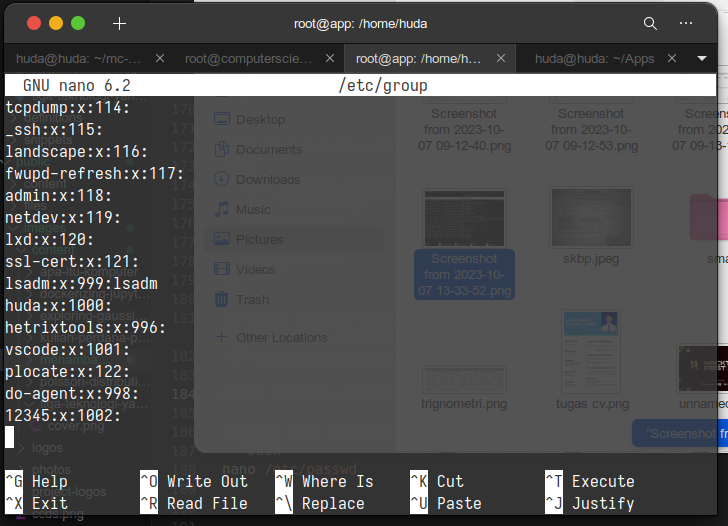Place cursor on the "lsadm:x:999:lsadm" line
Image resolution: width=728 pixels, height=526 pixels.
click(x=82, y=284)
